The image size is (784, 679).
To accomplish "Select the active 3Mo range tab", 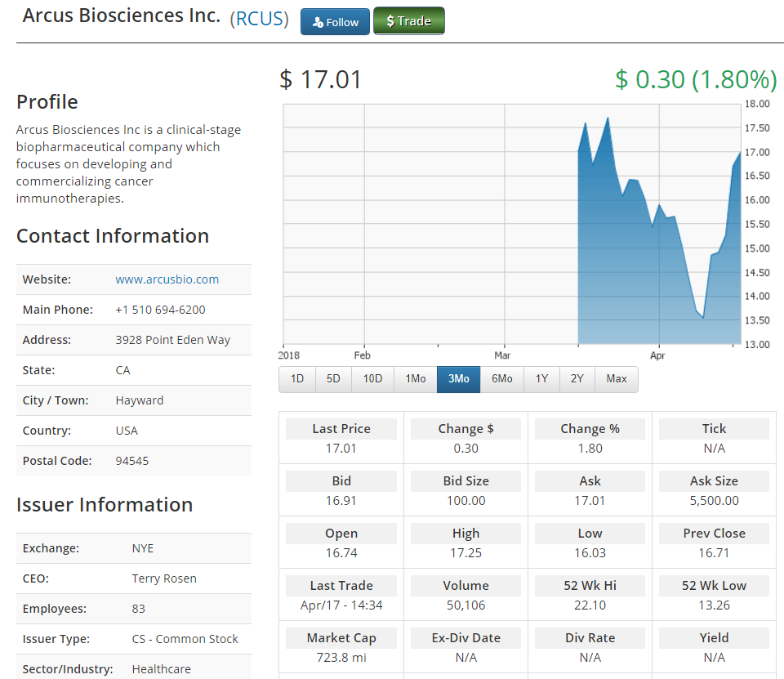I will click(458, 379).
